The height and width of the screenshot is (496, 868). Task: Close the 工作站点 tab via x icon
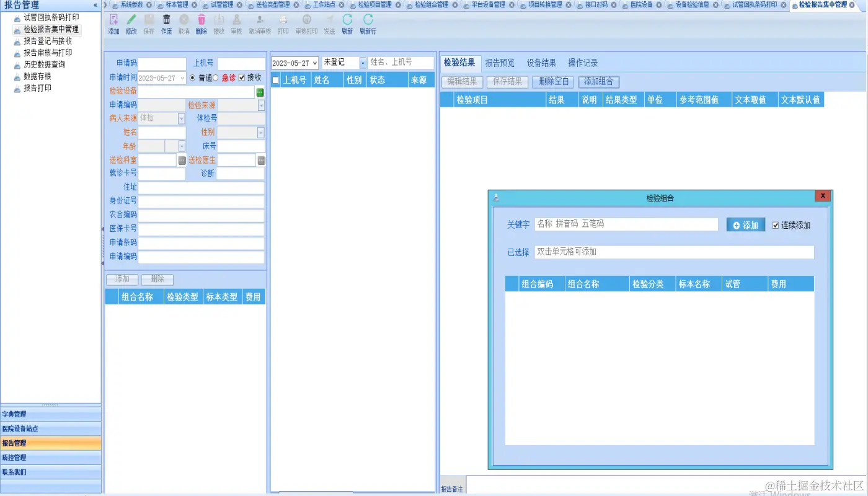pos(342,4)
